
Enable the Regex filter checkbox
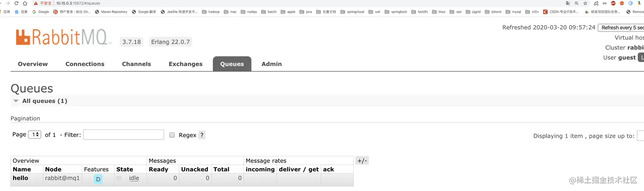[172, 135]
